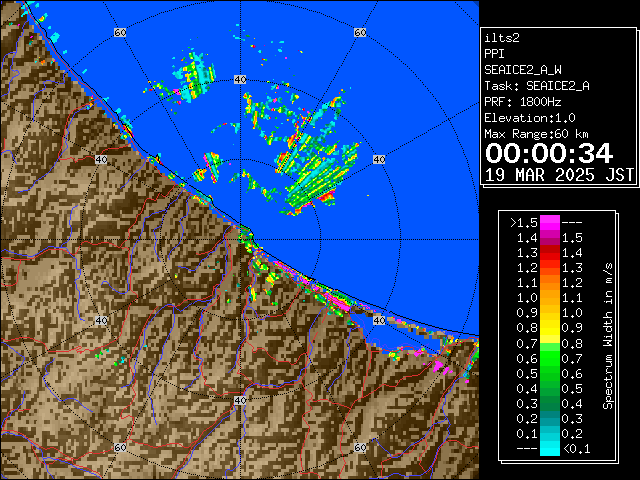Select the 'Elevation:1.0' readout

(530, 118)
